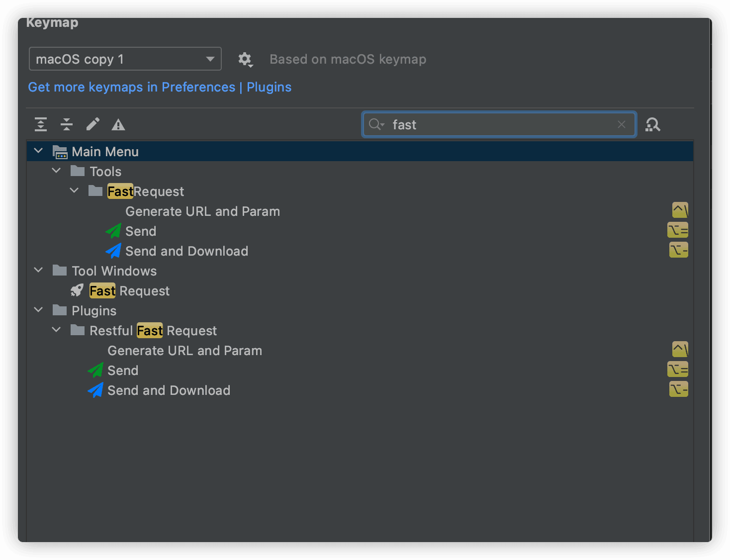The height and width of the screenshot is (560, 730).
Task: Collapse the Tools folder node
Action: click(x=56, y=171)
